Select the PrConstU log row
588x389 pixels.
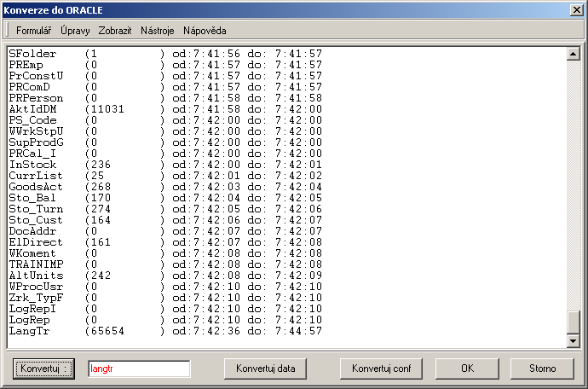click(x=165, y=76)
